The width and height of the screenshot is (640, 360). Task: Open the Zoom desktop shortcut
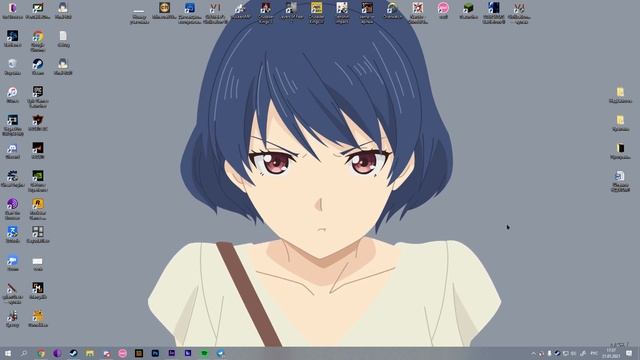[x=12, y=263]
